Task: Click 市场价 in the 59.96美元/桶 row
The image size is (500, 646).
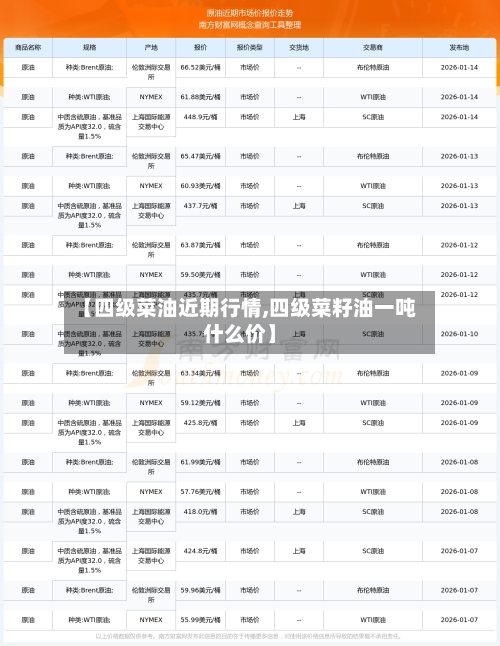Action: 250,590
